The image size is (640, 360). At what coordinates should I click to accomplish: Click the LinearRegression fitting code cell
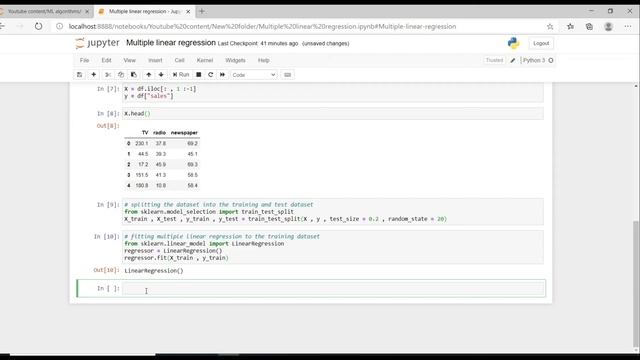333,247
